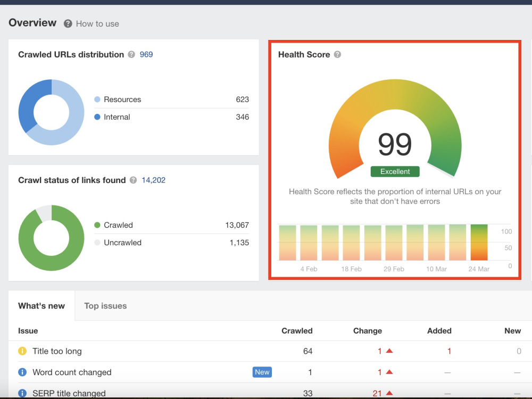Viewport: 532px width, 399px height.
Task: Open the How to use link
Action: point(97,24)
